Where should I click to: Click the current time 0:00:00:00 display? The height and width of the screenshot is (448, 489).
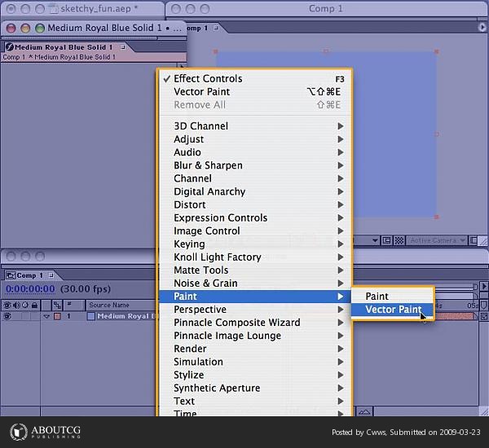30,288
